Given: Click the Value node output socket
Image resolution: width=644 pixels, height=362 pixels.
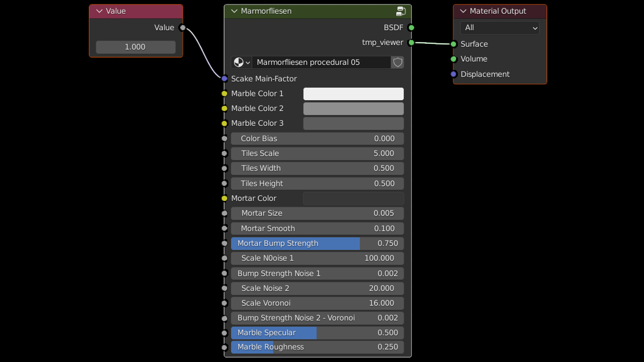Looking at the screenshot, I should tap(182, 27).
